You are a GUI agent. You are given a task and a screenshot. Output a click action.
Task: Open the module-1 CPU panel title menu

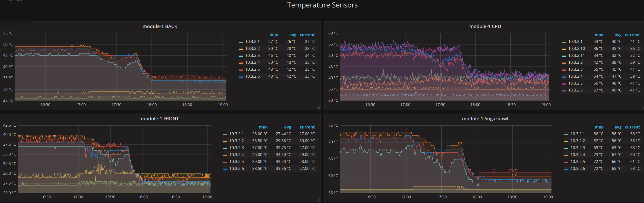pos(485,26)
